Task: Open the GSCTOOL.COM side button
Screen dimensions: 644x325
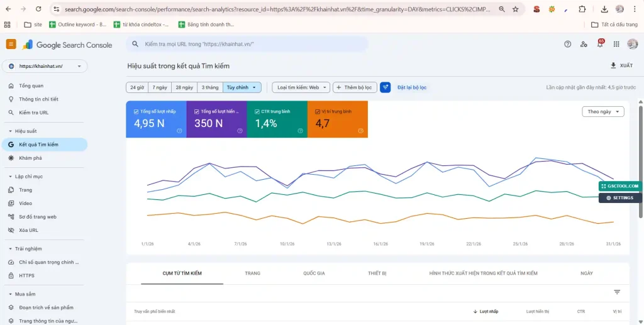Action: (x=620, y=186)
